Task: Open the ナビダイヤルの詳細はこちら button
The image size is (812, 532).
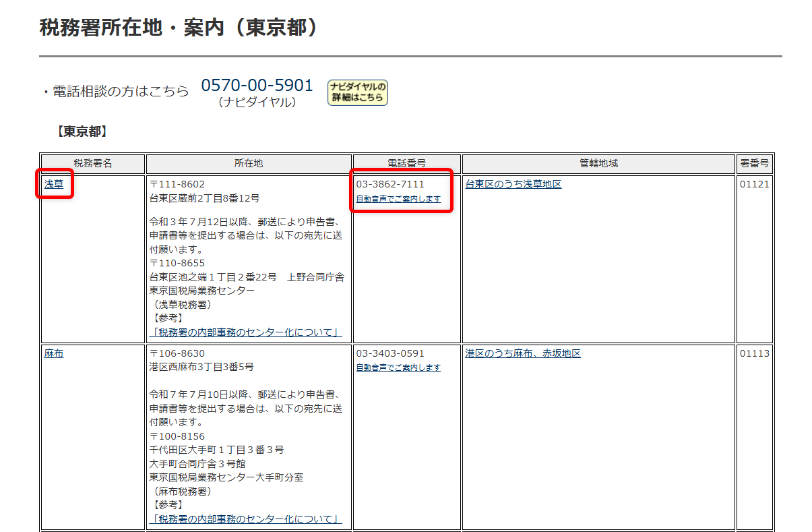Action: click(358, 92)
